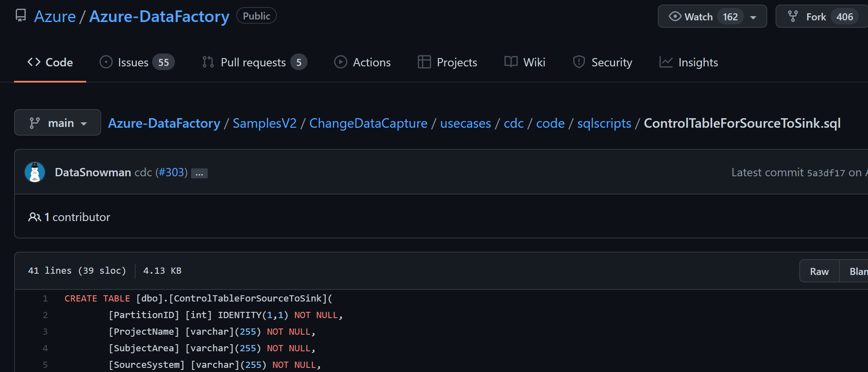Switch to the Issues tab
The image size is (868, 372).
pyautogui.click(x=137, y=62)
